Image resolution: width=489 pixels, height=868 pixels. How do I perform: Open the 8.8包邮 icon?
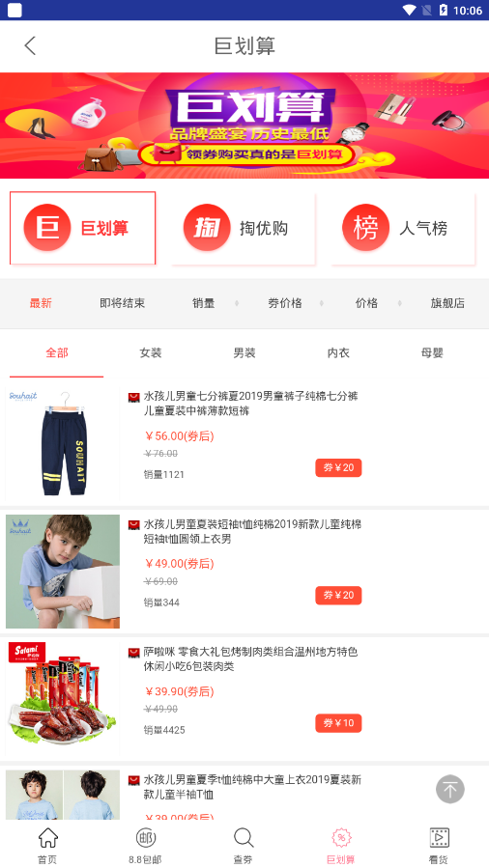[x=146, y=837]
